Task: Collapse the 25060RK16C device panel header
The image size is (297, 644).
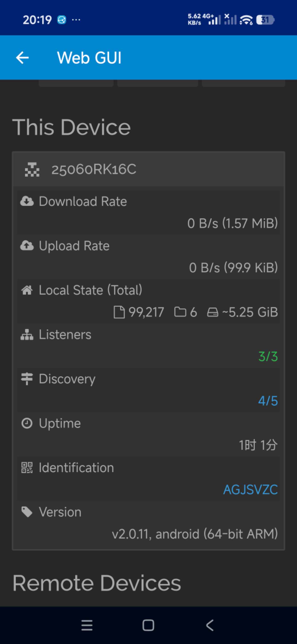Action: (148, 169)
